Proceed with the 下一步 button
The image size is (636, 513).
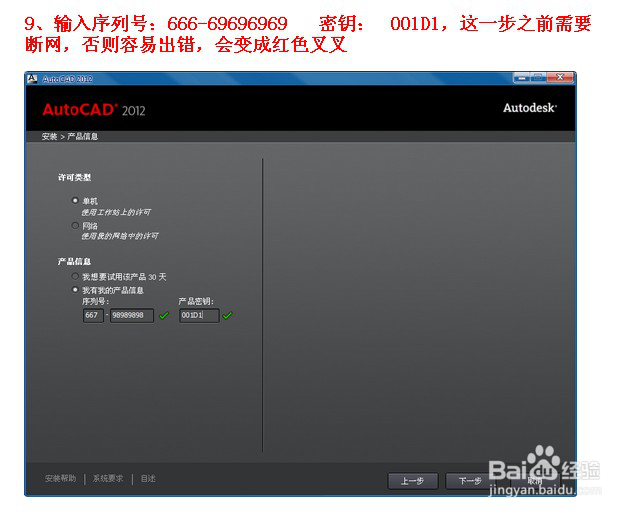(x=470, y=481)
